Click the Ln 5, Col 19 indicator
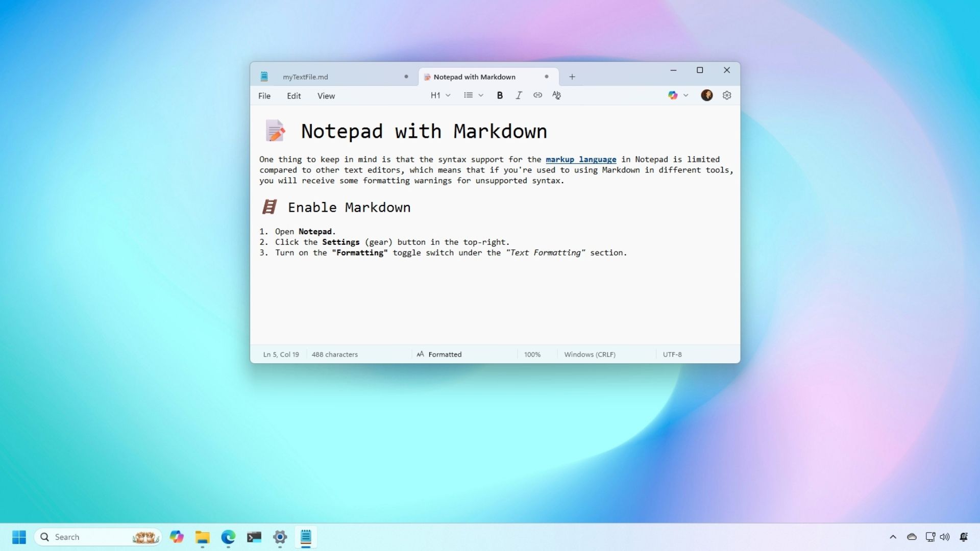Screen dimensions: 980x551 (x=281, y=355)
